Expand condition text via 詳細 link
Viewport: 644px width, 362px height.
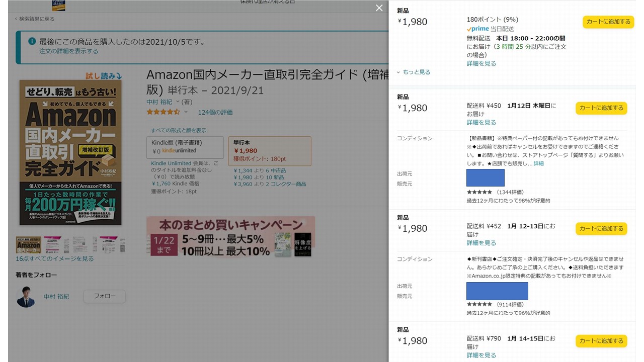click(x=538, y=164)
